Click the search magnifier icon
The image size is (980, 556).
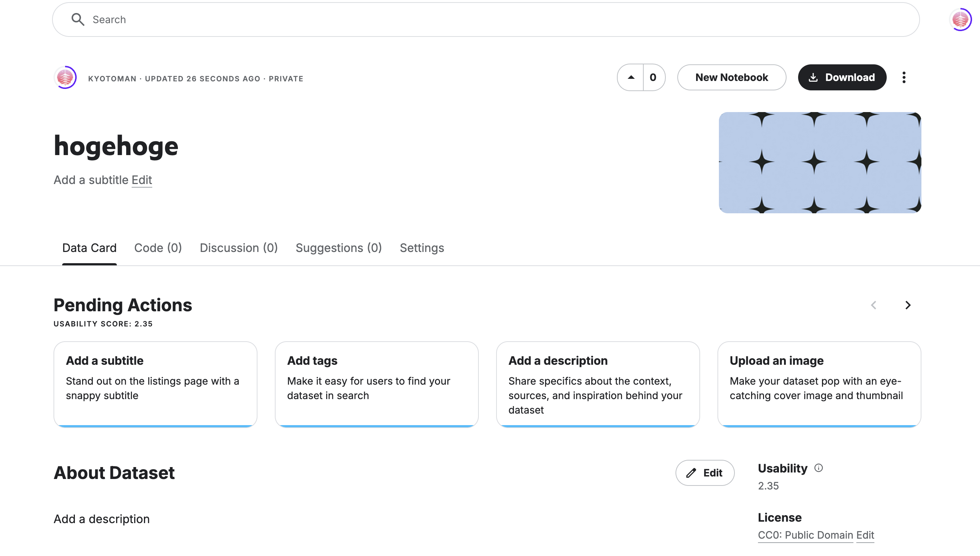[78, 20]
